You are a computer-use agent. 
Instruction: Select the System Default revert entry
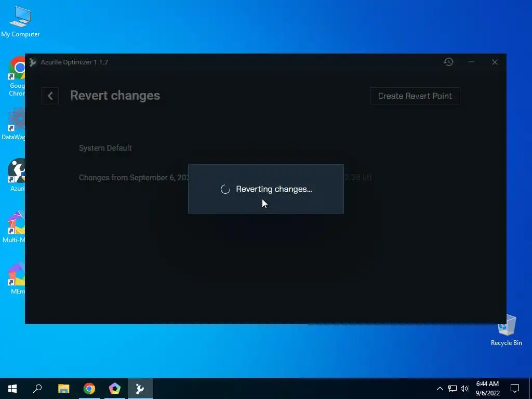point(105,148)
